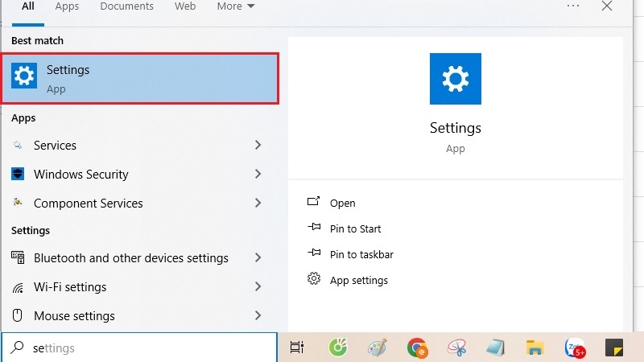
Task: Click the mouse icon beside Mouse settings
Action: pos(17,315)
